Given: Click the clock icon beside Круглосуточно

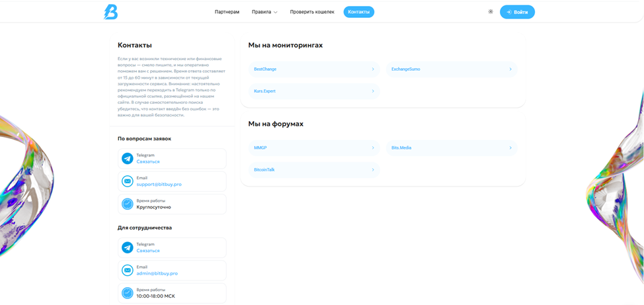Looking at the screenshot, I should pyautogui.click(x=128, y=204).
